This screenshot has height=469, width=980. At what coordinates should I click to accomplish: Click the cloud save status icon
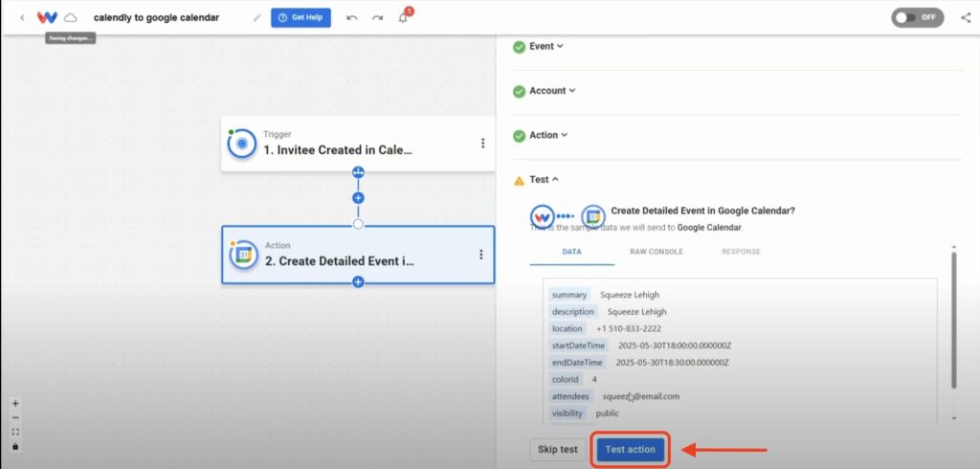71,17
